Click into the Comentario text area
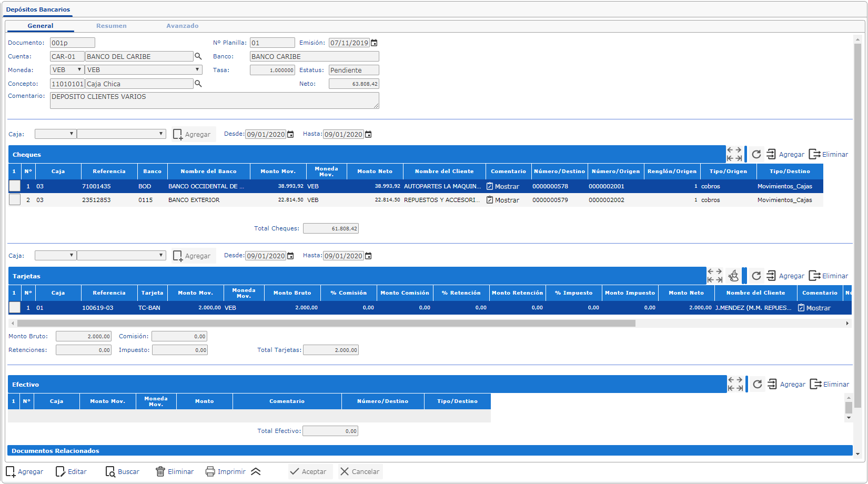Image resolution: width=868 pixels, height=484 pixels. [x=214, y=100]
